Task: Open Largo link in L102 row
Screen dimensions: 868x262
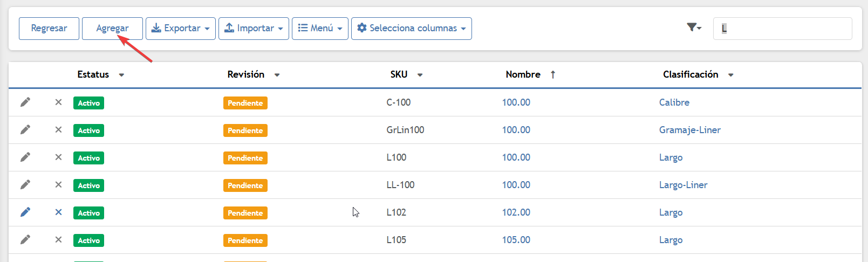Action: coord(671,212)
